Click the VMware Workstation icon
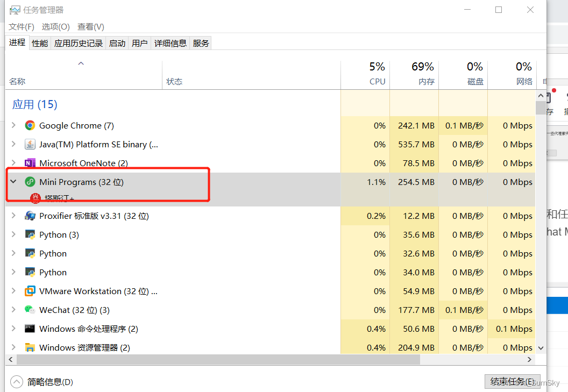Screen dimensions: 568x392 pyautogui.click(x=30, y=291)
